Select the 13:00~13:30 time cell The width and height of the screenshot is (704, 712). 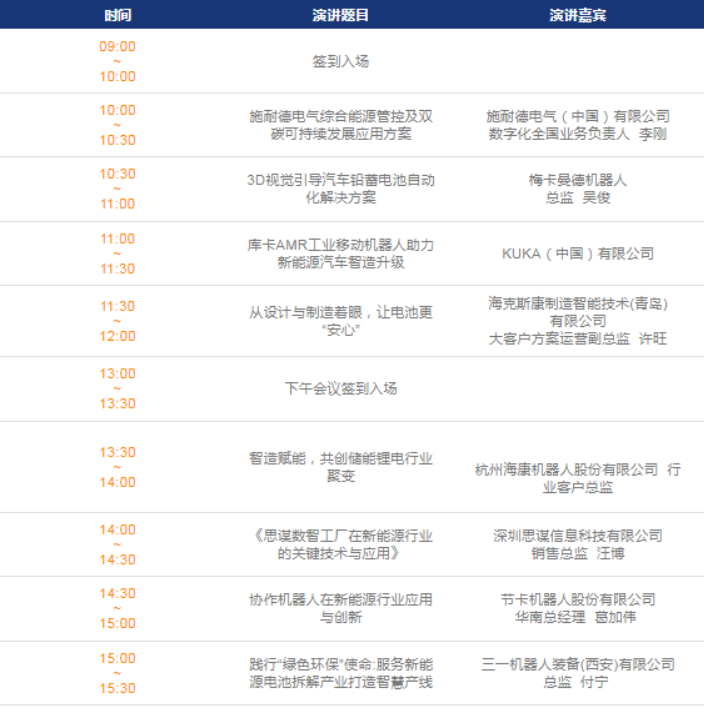tap(118, 388)
